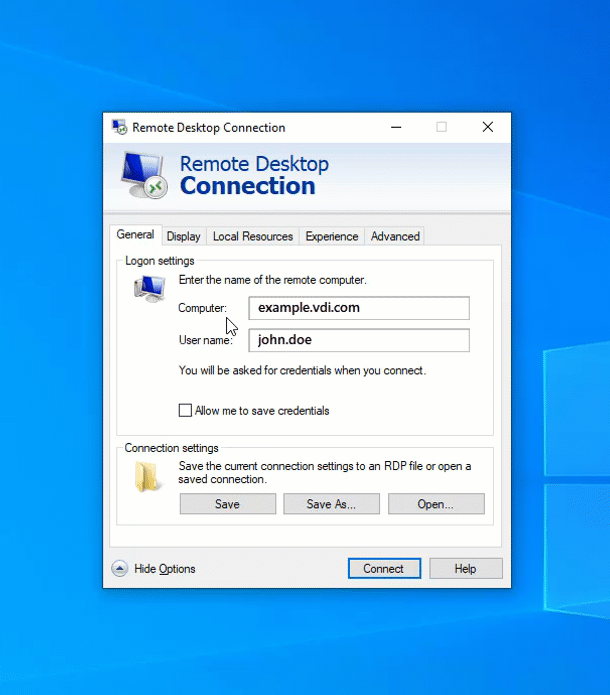Open the Advanced tab

395,237
